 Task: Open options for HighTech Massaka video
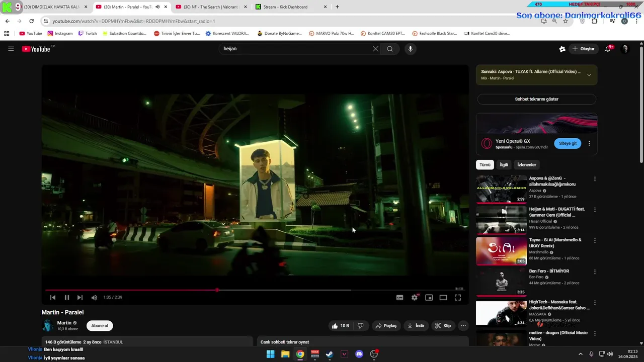[x=595, y=303]
